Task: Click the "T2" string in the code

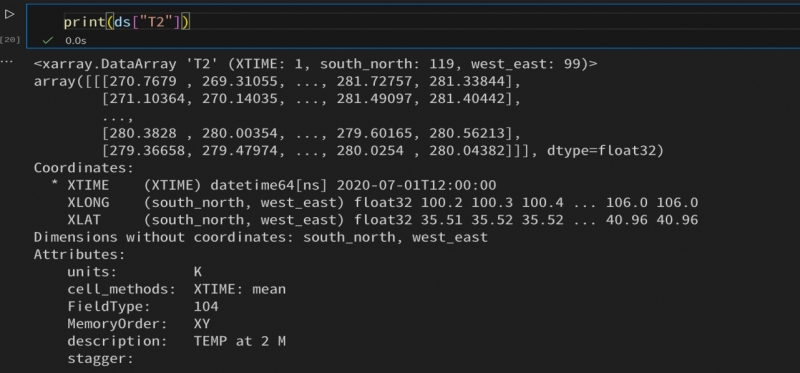Action: 156,22
